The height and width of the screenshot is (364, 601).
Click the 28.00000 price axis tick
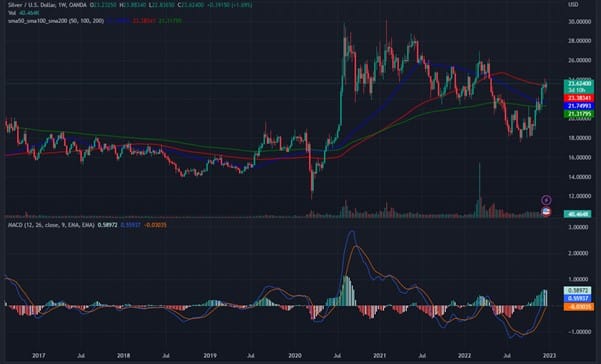coord(580,41)
